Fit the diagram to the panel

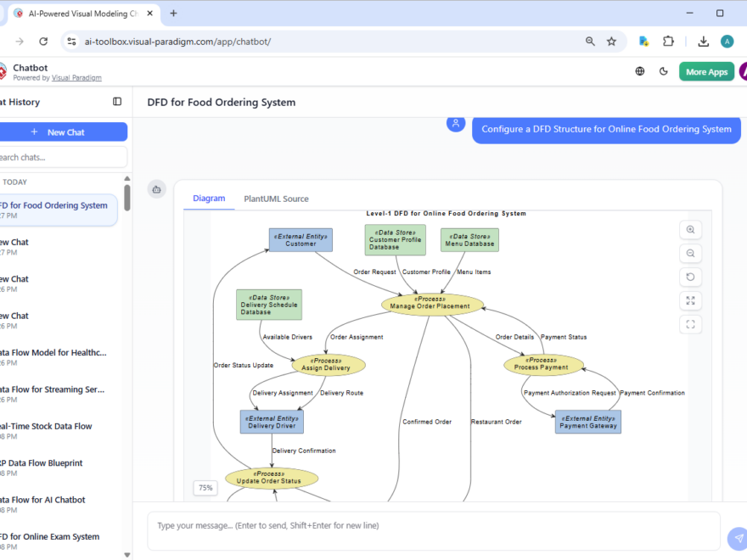pyautogui.click(x=690, y=300)
